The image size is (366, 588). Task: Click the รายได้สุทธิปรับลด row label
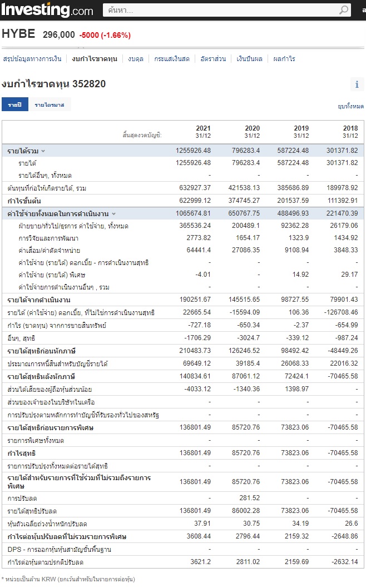click(32, 511)
